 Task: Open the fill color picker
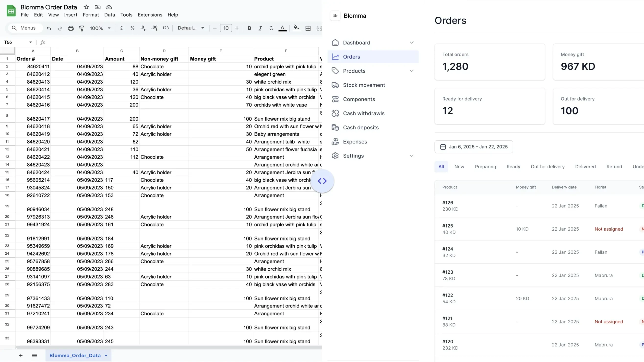tap(296, 28)
